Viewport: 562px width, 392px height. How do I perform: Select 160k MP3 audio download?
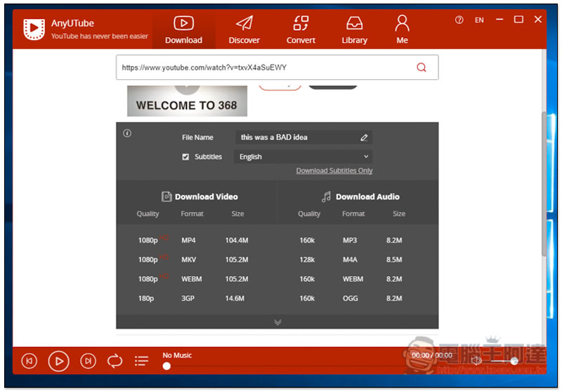pos(358,240)
